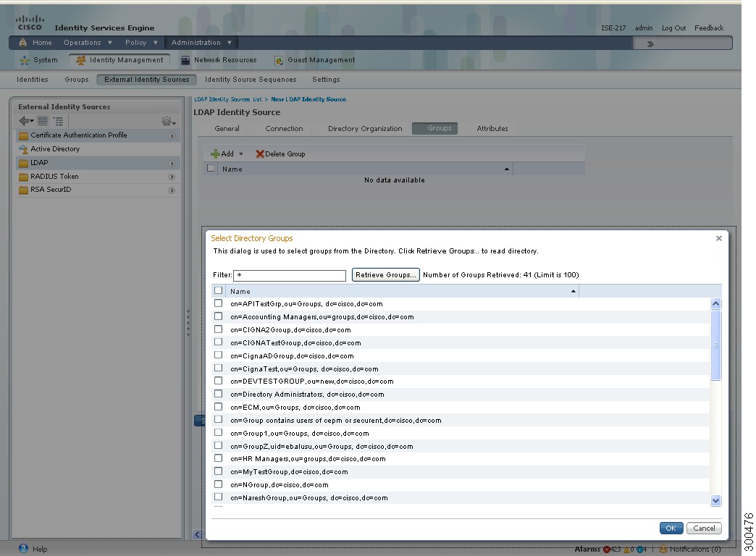Click the Retrieve Groups button

tap(386, 275)
